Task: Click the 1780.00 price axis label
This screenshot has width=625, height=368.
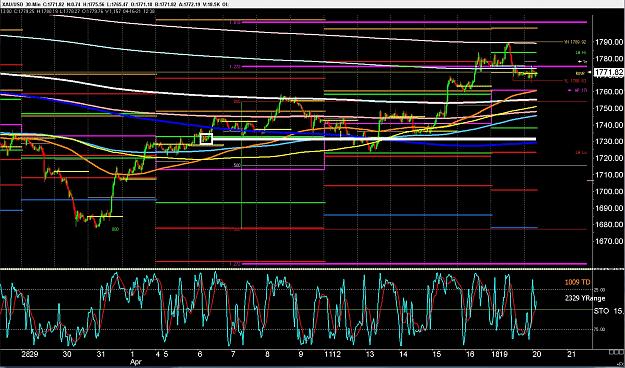Action: 609,59
